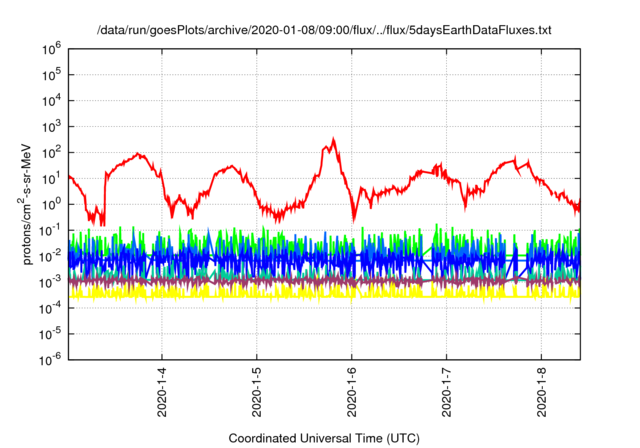
Task: Click the 10^3 y-axis tick label
Action: coord(51,126)
